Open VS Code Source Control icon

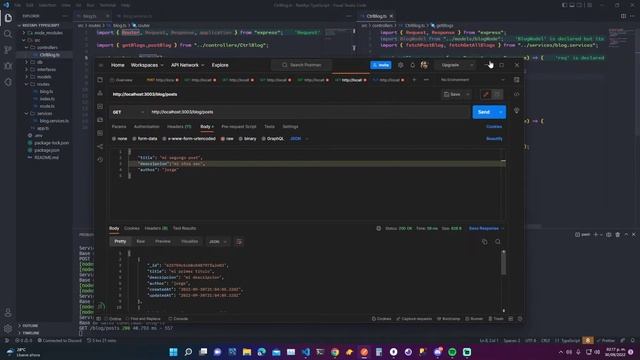click(8, 50)
